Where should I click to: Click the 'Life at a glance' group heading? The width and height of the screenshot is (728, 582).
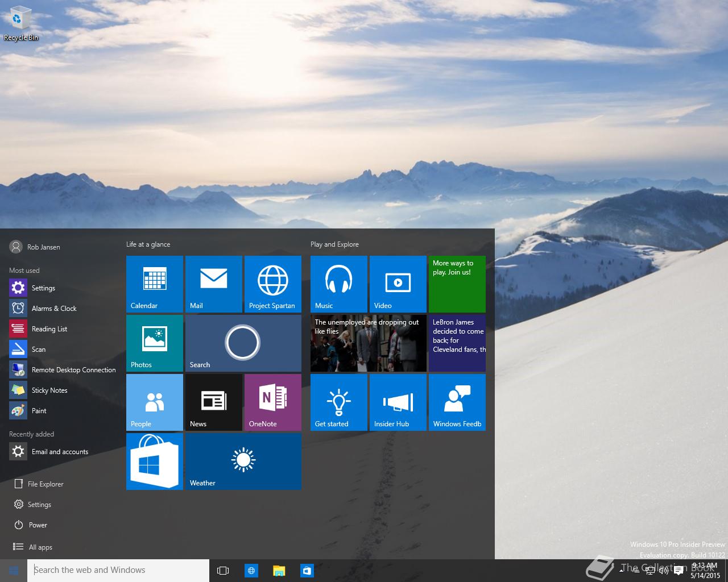[x=148, y=244]
